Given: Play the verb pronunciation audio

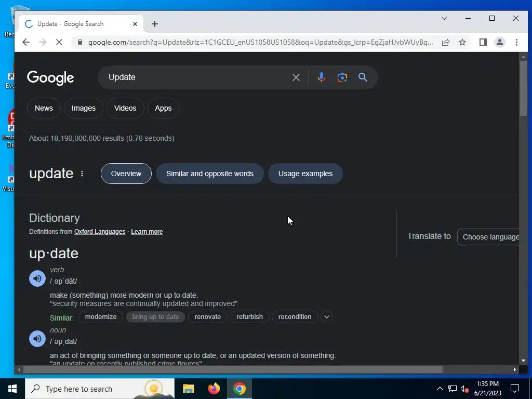Looking at the screenshot, I should click(37, 278).
